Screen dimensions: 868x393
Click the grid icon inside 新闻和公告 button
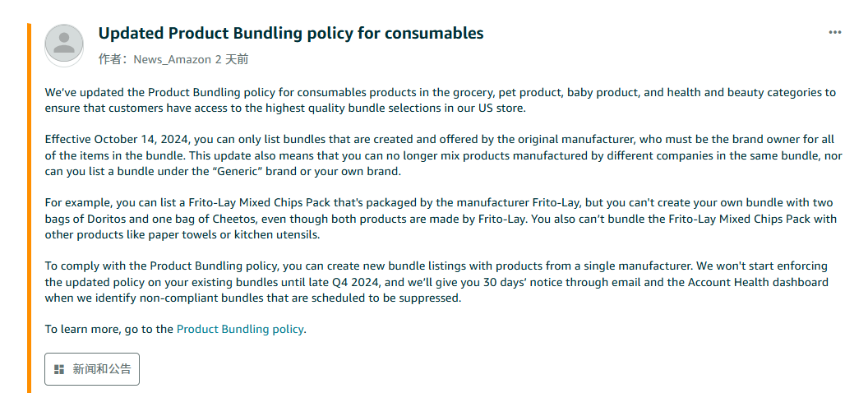point(59,369)
